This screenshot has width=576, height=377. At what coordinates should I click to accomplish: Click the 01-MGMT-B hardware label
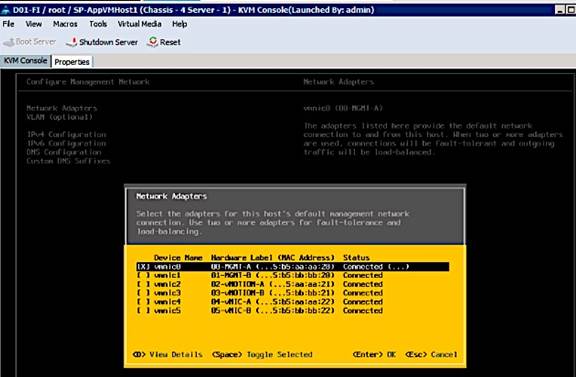(231, 276)
